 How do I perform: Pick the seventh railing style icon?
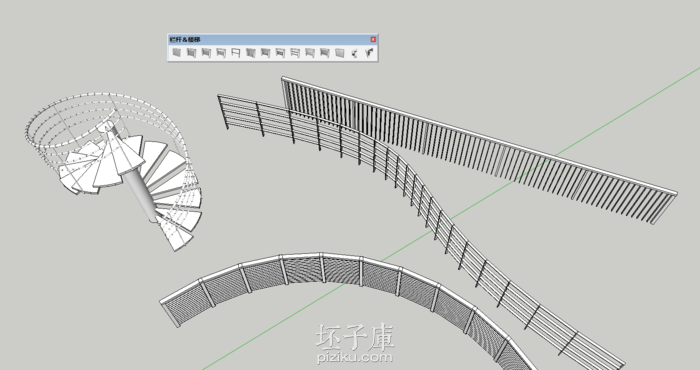coord(265,53)
